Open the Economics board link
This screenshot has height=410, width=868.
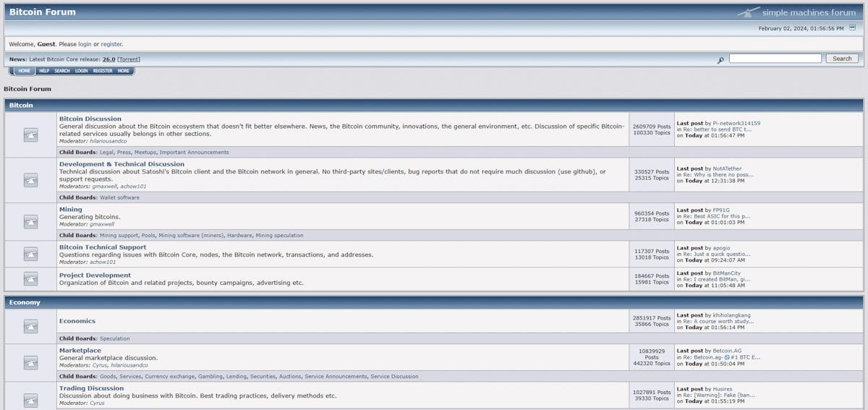coord(77,321)
